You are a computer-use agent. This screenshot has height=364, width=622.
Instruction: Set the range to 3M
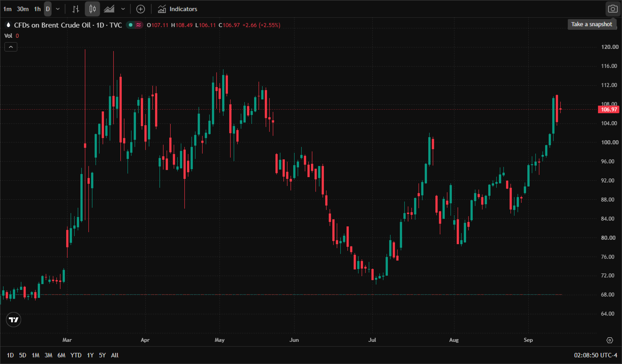(x=48, y=355)
